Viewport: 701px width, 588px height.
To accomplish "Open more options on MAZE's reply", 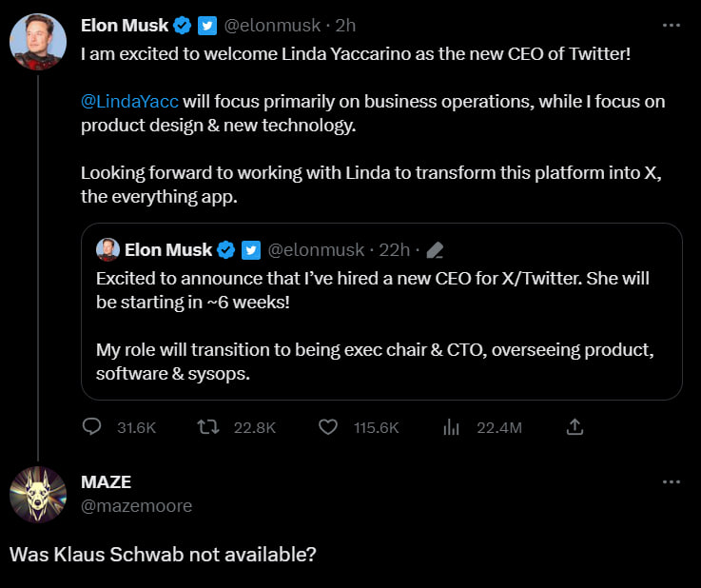I will pyautogui.click(x=672, y=482).
